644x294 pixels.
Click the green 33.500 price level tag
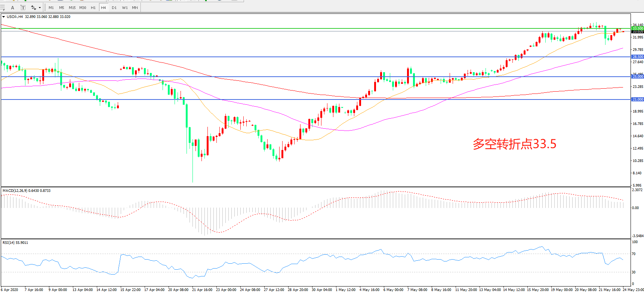637,28
